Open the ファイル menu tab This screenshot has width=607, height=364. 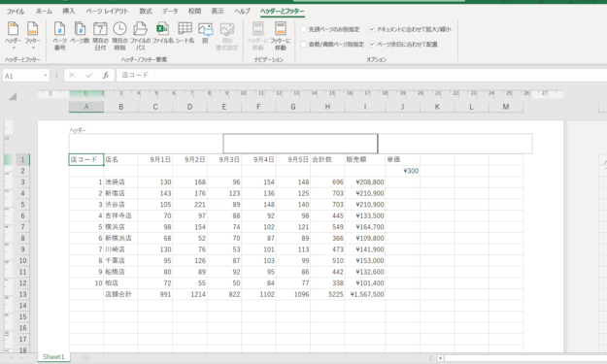click(16, 12)
